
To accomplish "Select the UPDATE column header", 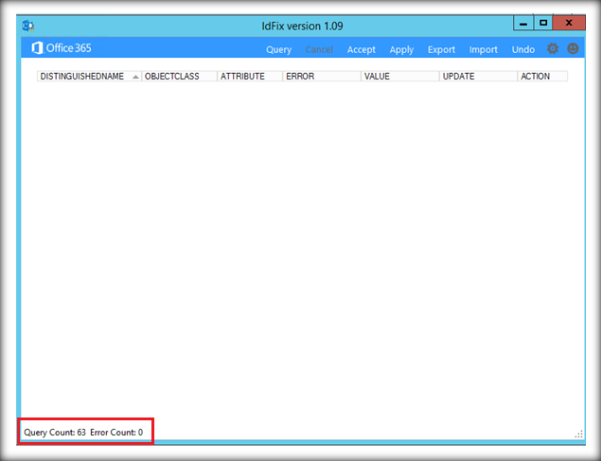I will pos(478,76).
